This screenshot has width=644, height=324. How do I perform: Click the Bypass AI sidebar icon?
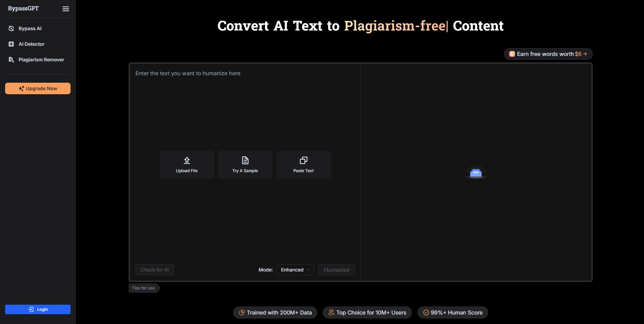(x=11, y=28)
